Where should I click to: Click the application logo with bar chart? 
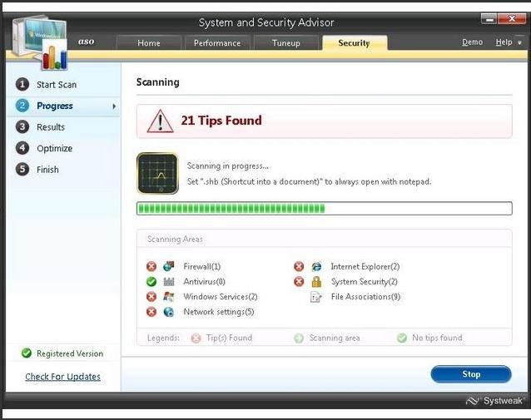41,42
